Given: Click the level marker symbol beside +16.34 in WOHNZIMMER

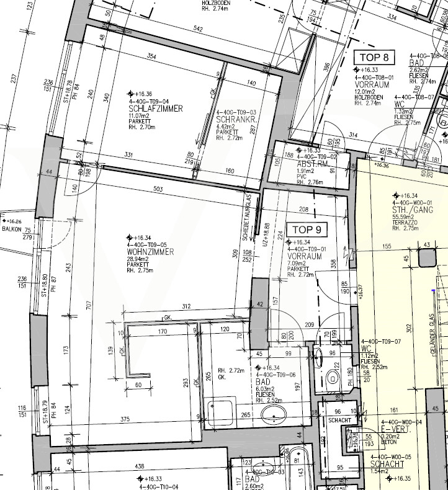Looking at the screenshot, I should click(130, 238).
